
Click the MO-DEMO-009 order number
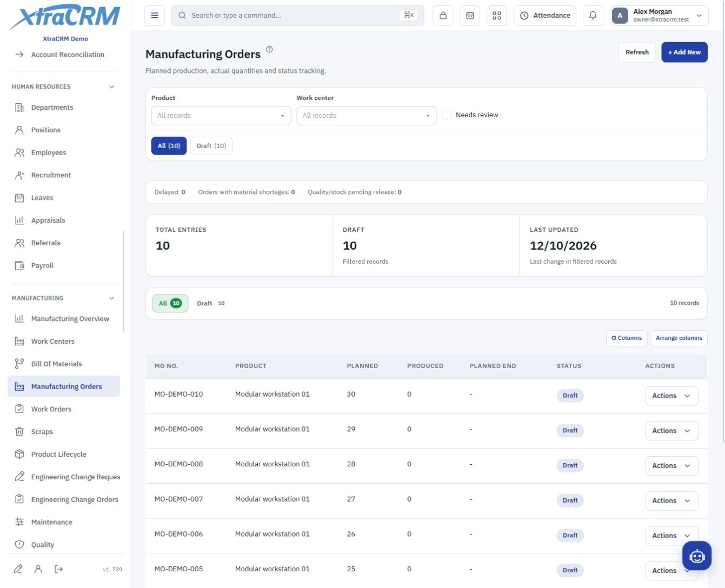point(178,429)
